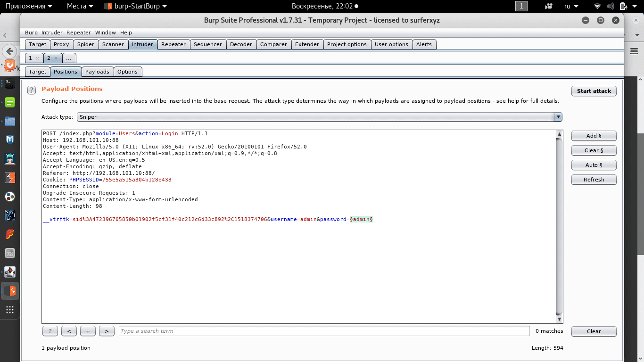Click the request editor vertical scrollbar
Viewport: 644px width, 362px height.
559,226
